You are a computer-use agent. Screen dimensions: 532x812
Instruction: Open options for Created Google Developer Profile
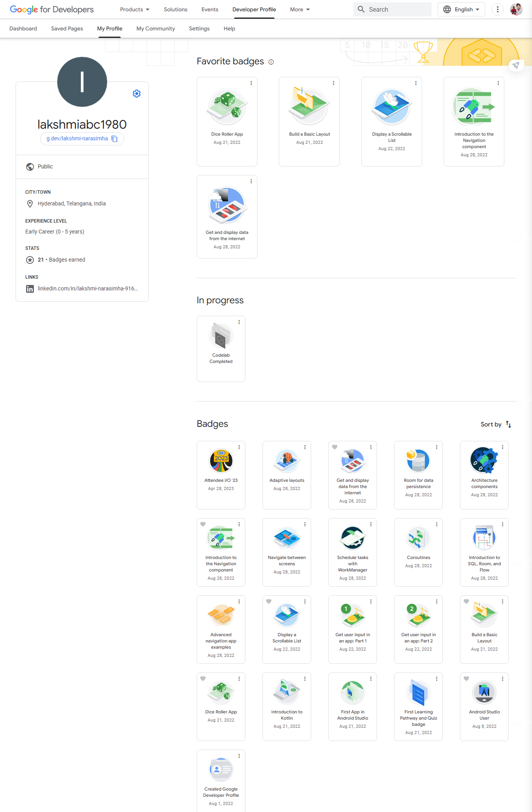[239, 756]
